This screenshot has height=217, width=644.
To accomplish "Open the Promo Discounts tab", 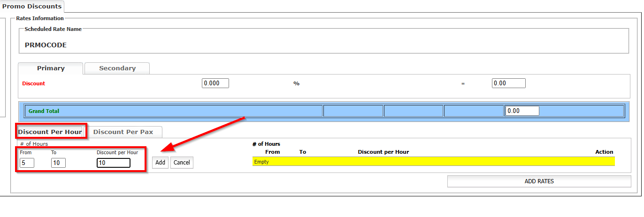I will coord(32,7).
